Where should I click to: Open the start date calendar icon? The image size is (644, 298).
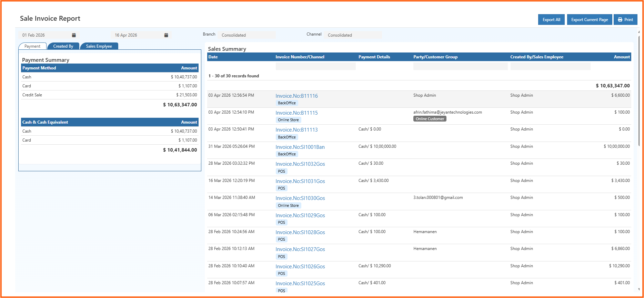coord(74,35)
